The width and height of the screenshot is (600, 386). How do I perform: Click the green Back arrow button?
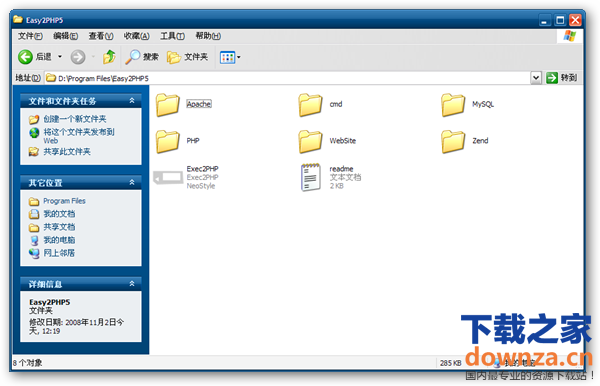(26, 57)
